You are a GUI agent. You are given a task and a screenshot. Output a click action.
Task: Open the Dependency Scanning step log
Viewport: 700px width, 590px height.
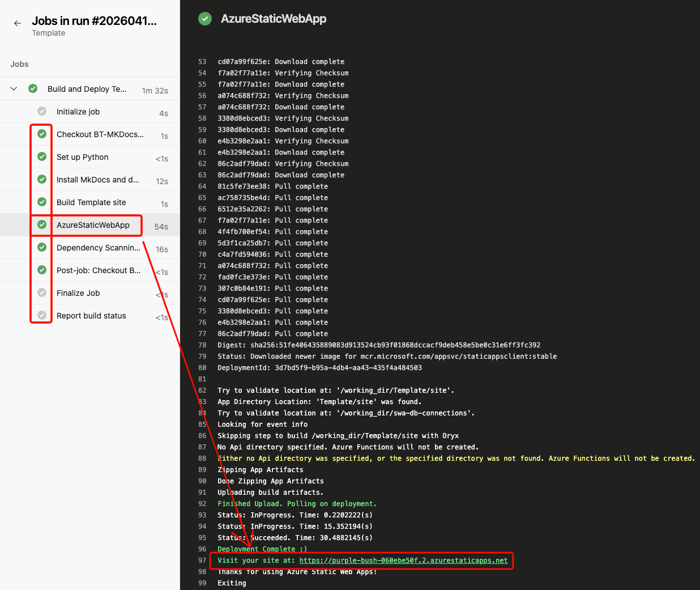coord(98,248)
